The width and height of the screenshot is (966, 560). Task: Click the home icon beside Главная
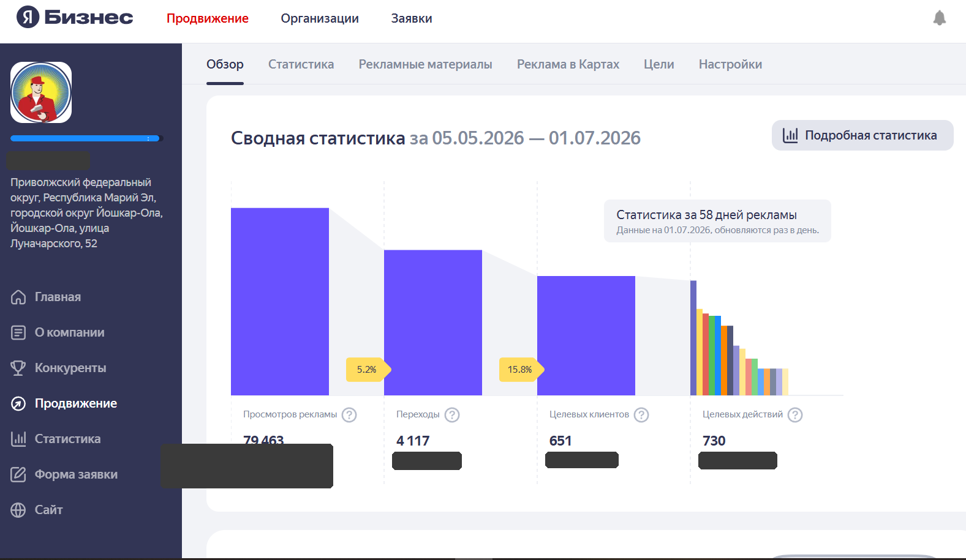[x=18, y=297]
